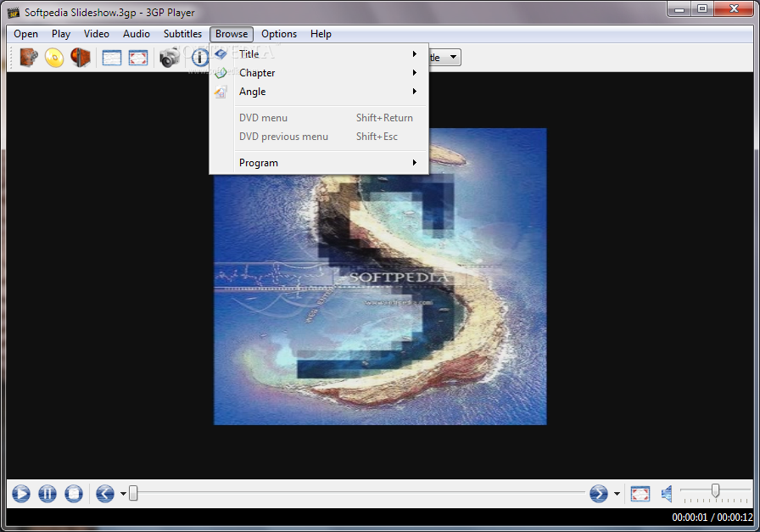
Task: Click the Softpedia video frame
Action: (x=380, y=277)
